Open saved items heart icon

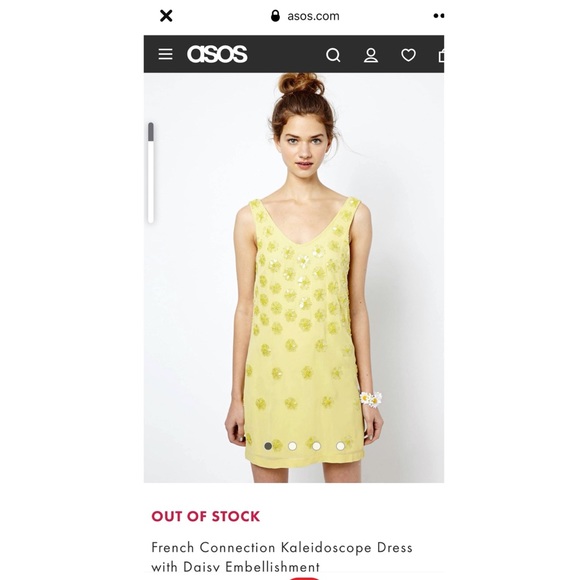click(x=408, y=55)
